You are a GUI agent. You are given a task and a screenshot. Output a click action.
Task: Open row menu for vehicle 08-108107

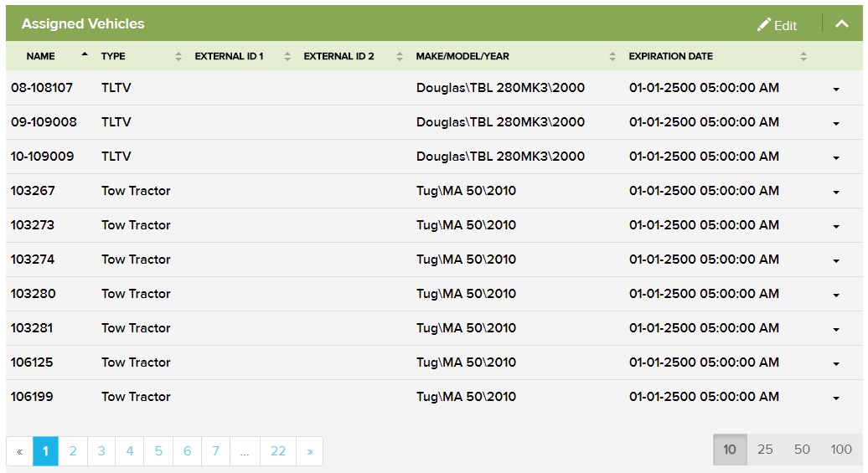pos(836,89)
